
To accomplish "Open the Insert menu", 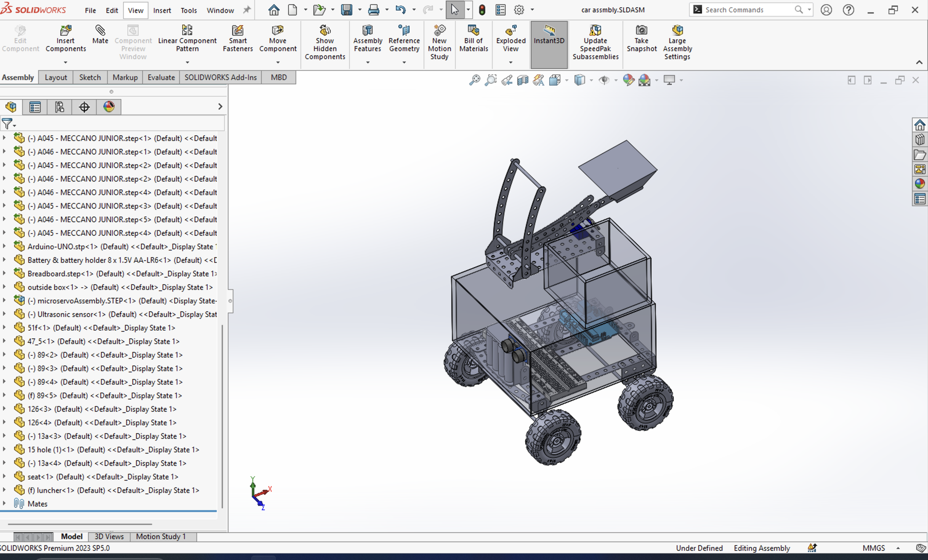I will pos(162,10).
